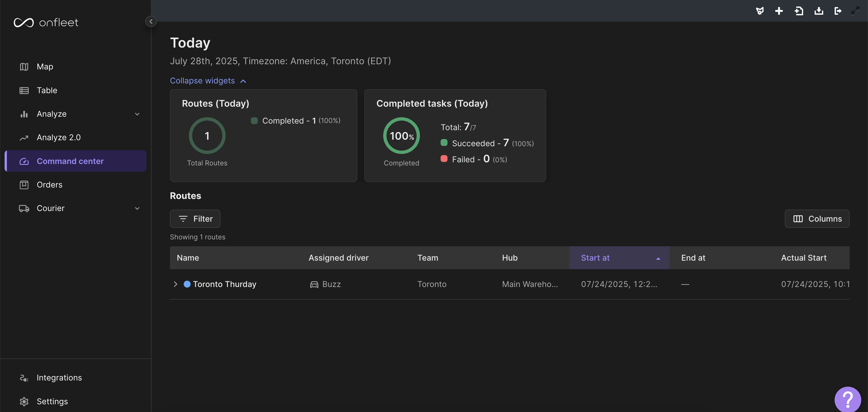
Task: Click the import file icon in top bar
Action: pos(799,11)
